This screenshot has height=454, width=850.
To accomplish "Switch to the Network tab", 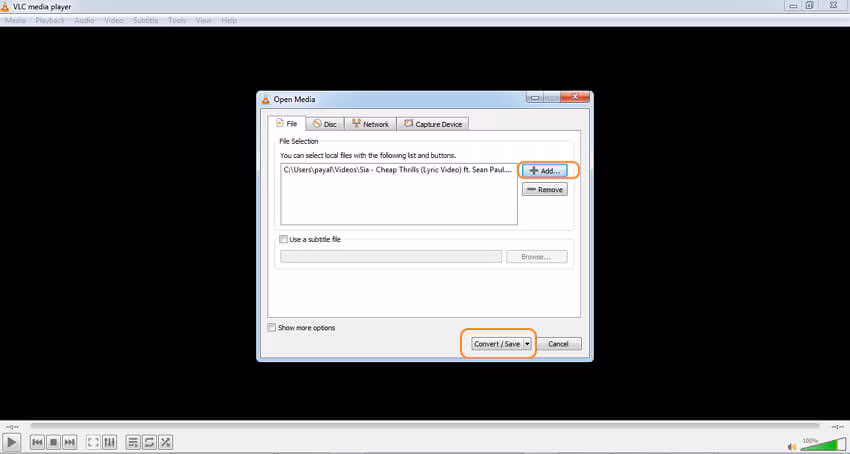I will [370, 124].
